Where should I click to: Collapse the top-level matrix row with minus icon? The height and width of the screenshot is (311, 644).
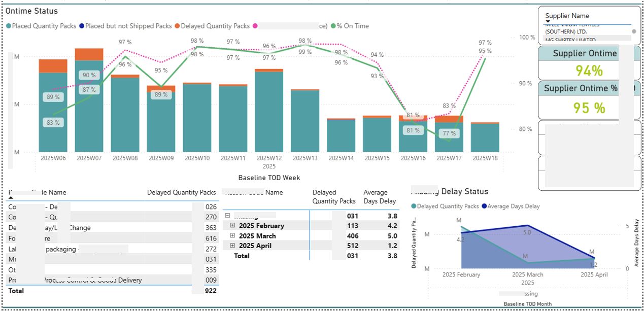[x=227, y=216]
